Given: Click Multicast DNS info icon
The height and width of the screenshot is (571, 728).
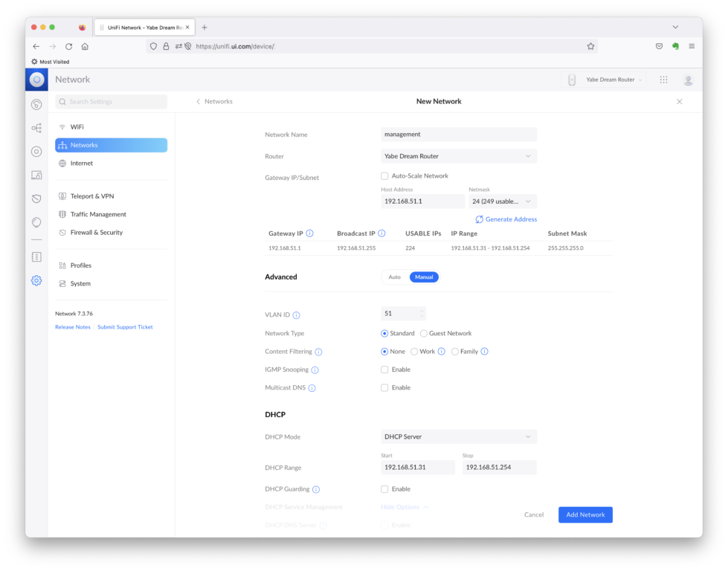Looking at the screenshot, I should click(x=312, y=388).
